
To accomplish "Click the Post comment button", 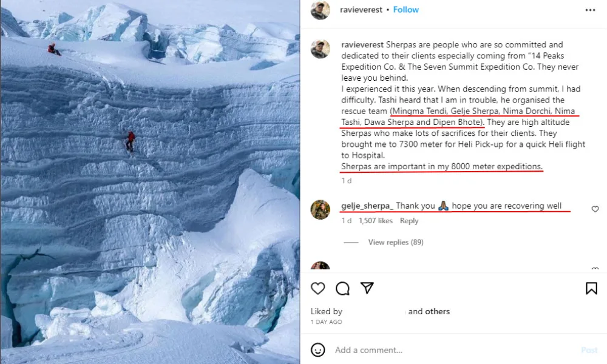I will (x=589, y=350).
